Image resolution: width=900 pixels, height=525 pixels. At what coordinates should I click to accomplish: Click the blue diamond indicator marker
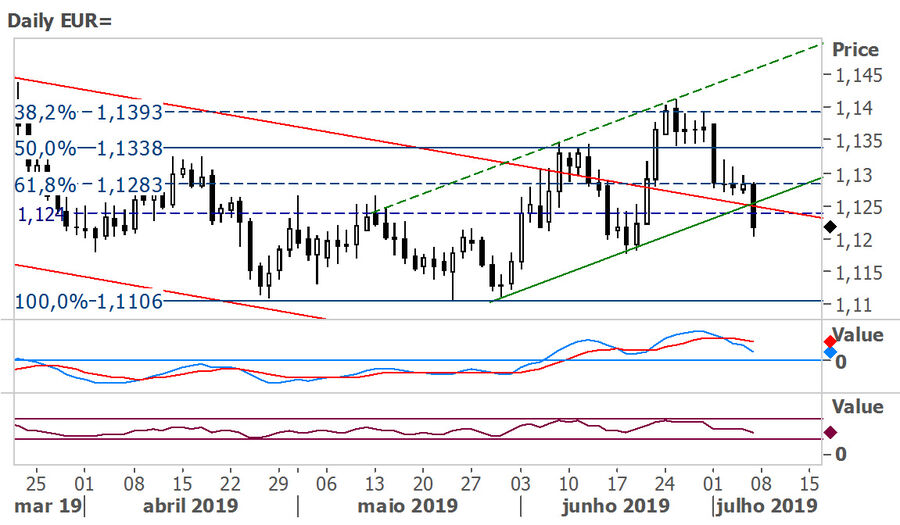click(x=829, y=353)
